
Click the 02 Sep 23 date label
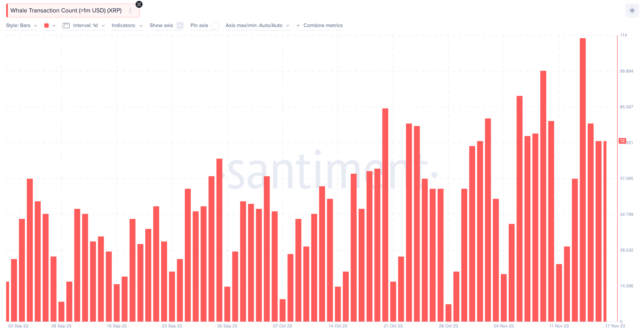pyautogui.click(x=18, y=326)
